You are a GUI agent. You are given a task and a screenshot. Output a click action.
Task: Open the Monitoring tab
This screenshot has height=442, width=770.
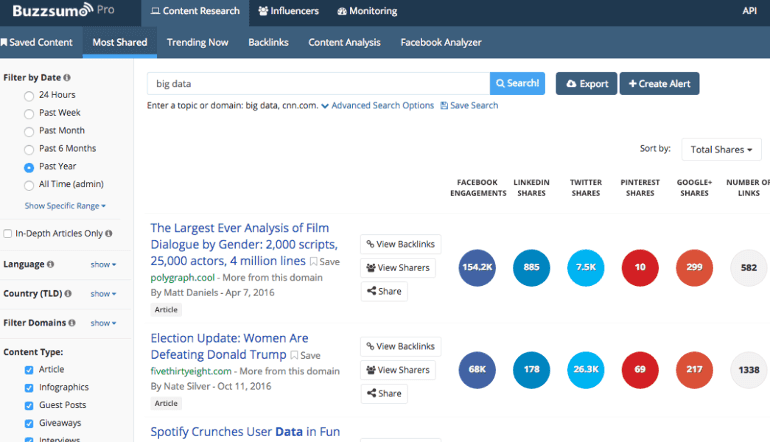[x=367, y=11]
